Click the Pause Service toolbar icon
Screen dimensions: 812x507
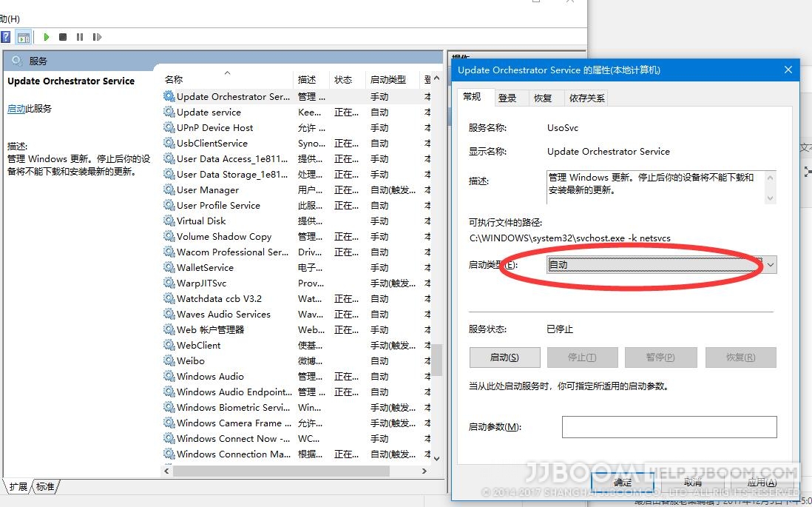pyautogui.click(x=79, y=37)
